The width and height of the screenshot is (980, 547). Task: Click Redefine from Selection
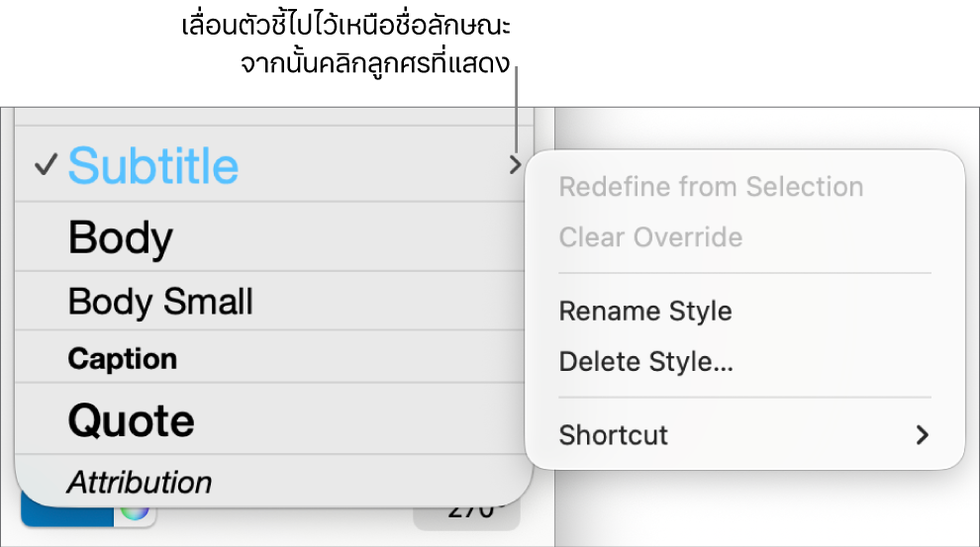point(711,187)
